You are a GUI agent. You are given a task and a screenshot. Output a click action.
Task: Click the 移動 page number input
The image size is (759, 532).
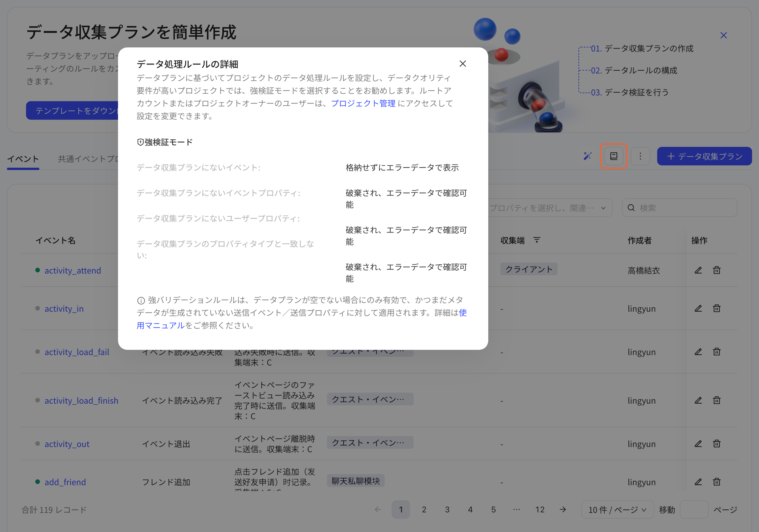(x=694, y=509)
